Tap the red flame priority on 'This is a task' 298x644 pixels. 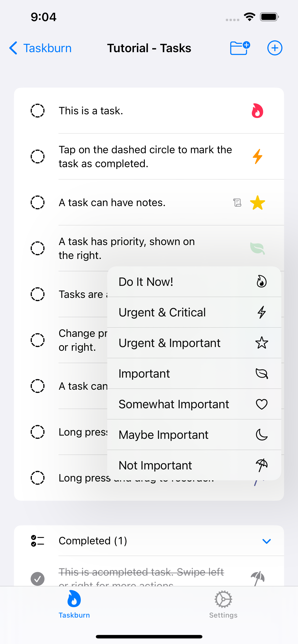coord(257,110)
